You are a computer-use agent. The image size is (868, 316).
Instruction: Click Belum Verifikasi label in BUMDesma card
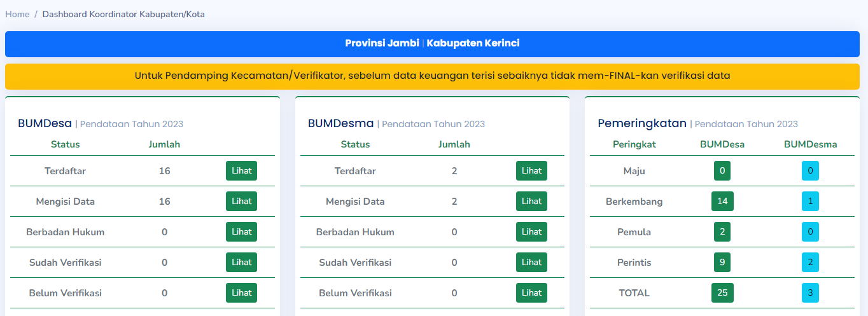pos(355,293)
